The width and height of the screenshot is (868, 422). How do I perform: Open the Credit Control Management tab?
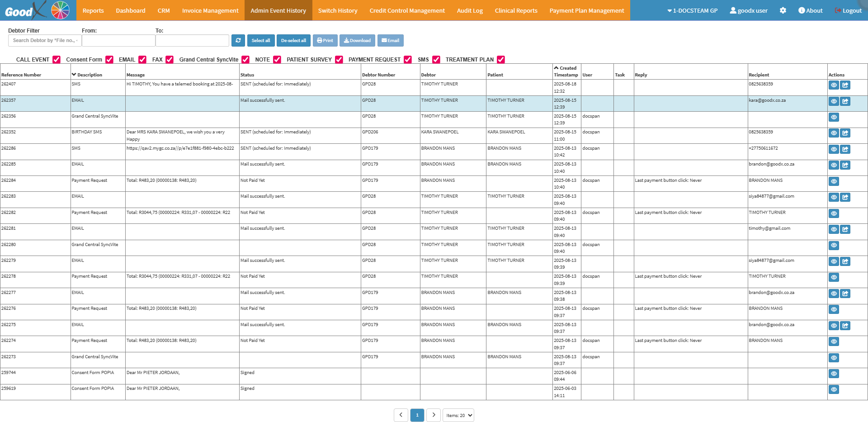(x=407, y=10)
